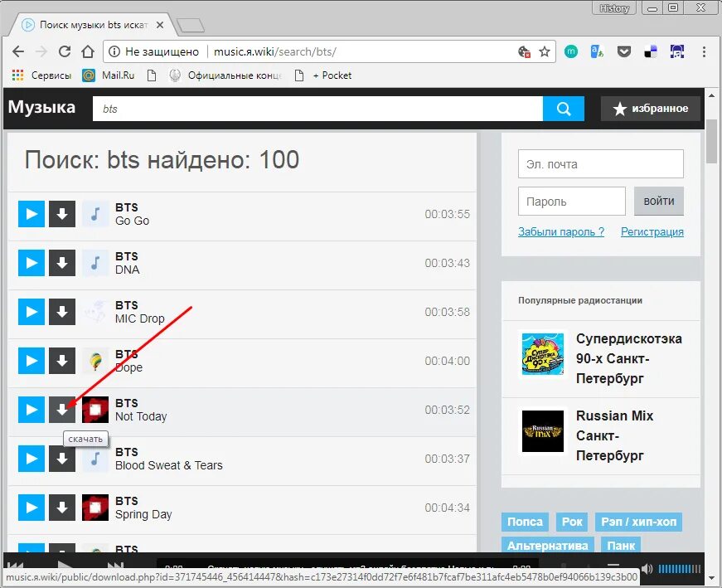Click the Russian Mix station thumbnail
Viewport: 722px width, 588px height.
[x=542, y=431]
